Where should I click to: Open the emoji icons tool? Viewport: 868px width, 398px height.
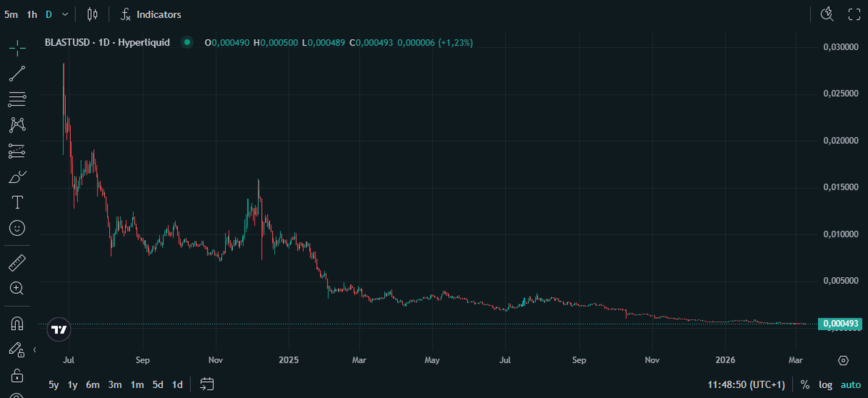coord(17,228)
